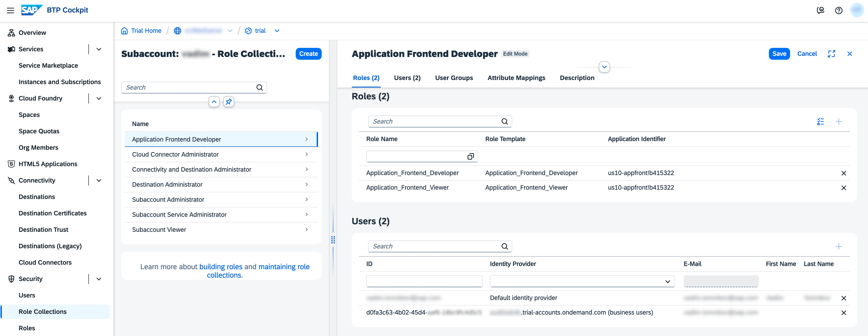
Task: Switch to the User Groups tab
Action: tap(454, 78)
